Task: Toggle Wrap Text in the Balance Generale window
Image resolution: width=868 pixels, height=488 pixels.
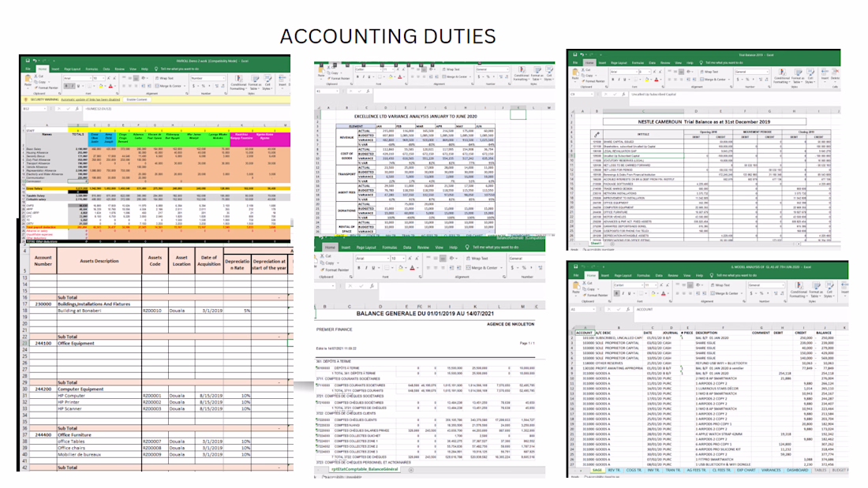Action: pyautogui.click(x=477, y=259)
